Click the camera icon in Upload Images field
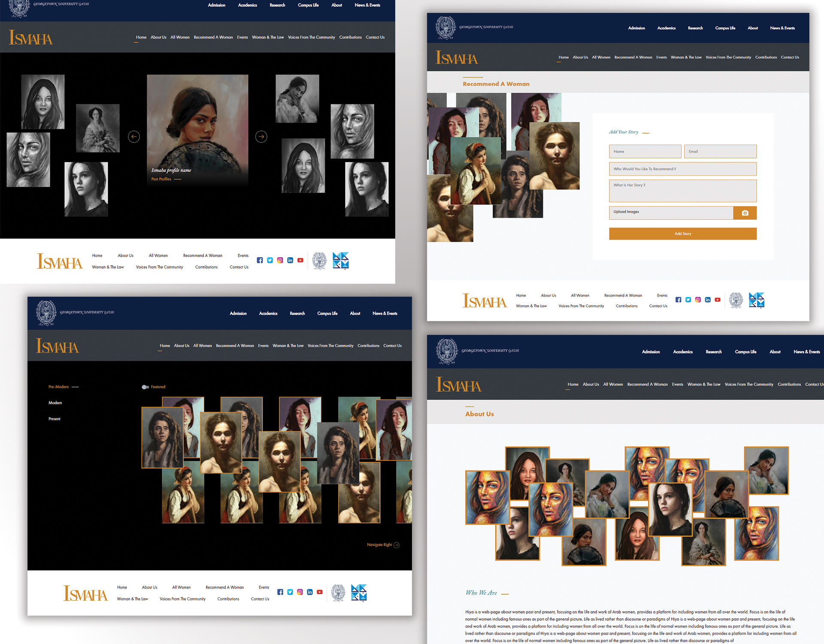Image resolution: width=824 pixels, height=644 pixels. (x=745, y=213)
